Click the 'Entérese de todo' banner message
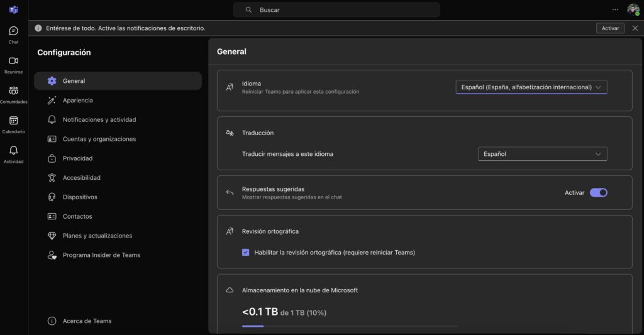 click(126, 28)
